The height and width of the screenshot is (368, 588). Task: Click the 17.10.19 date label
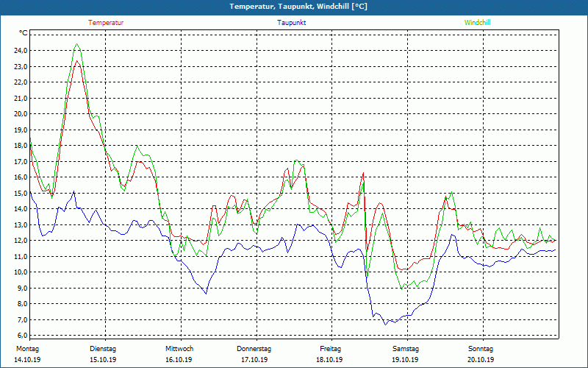[x=254, y=360]
